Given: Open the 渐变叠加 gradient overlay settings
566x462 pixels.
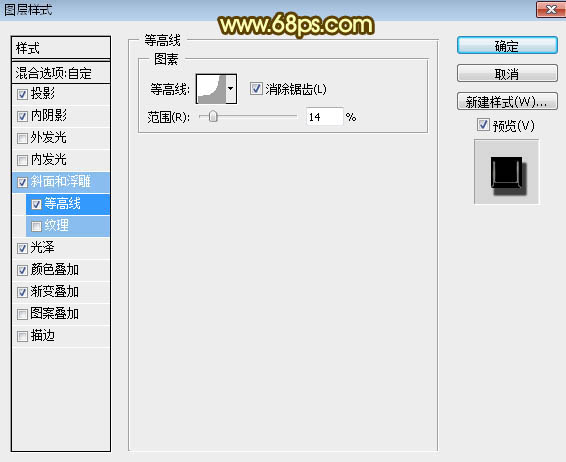Looking at the screenshot, I should tap(61, 292).
